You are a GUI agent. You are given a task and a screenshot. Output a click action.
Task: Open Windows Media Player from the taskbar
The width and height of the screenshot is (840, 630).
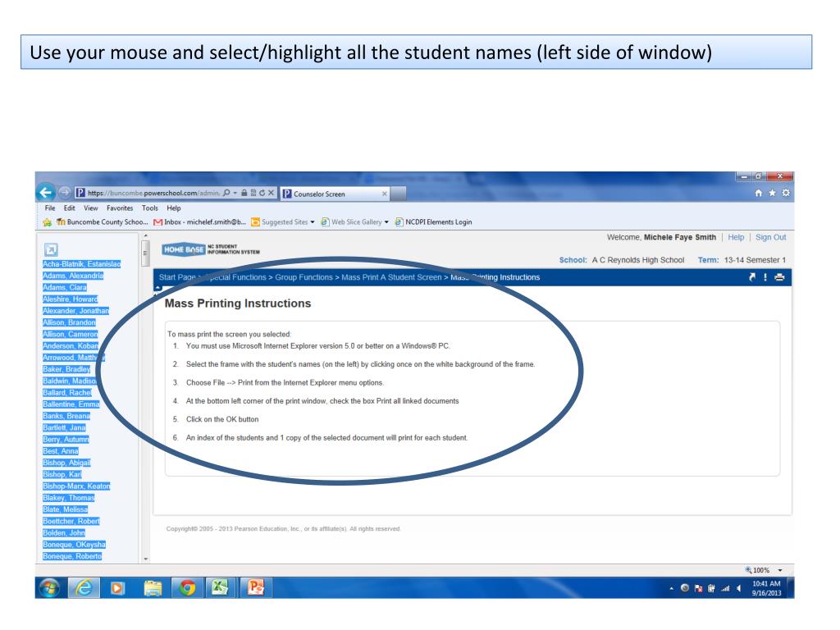(117, 588)
